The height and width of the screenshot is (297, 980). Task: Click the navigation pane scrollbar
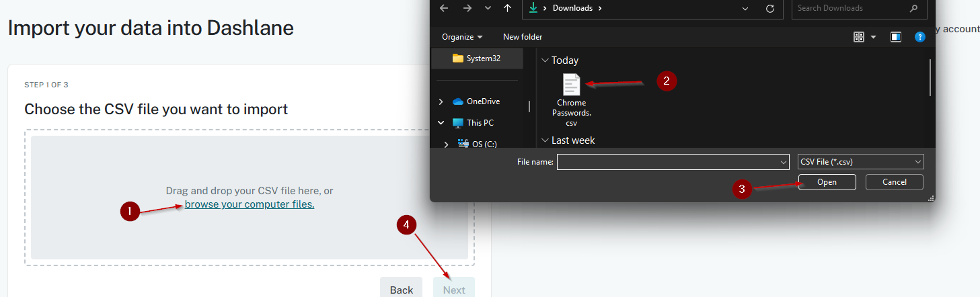click(x=529, y=107)
